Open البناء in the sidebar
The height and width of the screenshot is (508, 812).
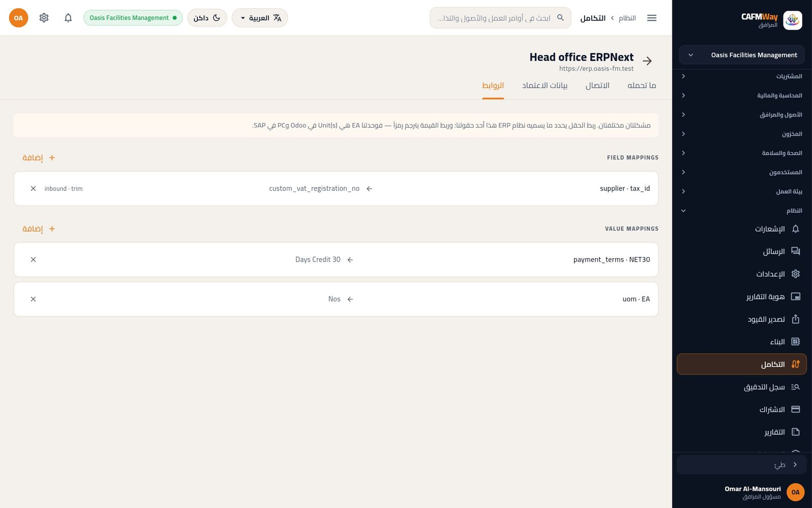pos(741,342)
